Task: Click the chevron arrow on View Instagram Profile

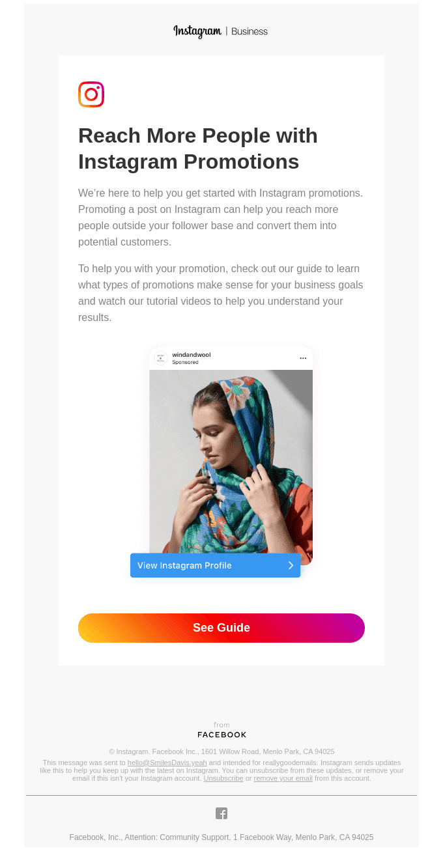Action: tap(291, 565)
